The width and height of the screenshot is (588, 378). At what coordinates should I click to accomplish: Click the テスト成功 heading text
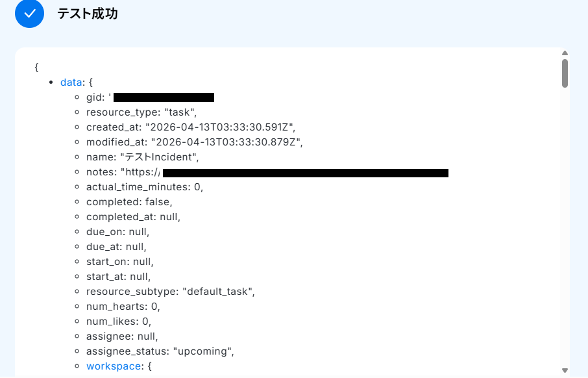pyautogui.click(x=87, y=14)
